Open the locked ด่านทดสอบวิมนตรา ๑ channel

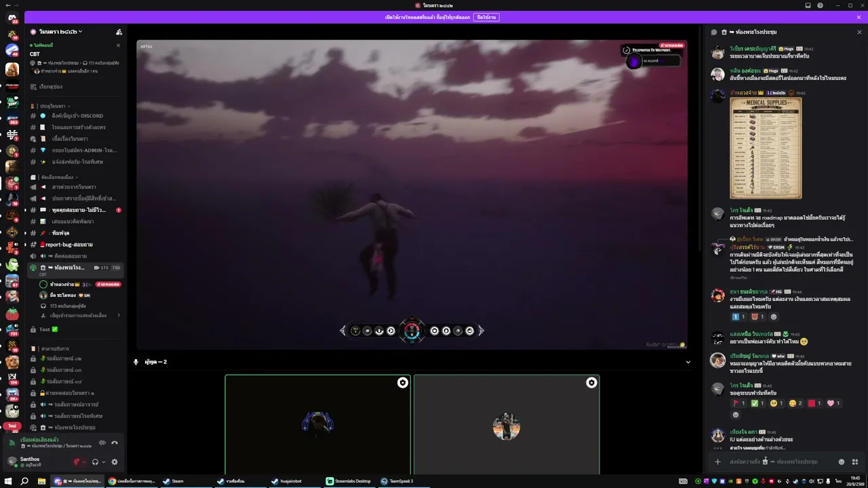click(x=75, y=393)
